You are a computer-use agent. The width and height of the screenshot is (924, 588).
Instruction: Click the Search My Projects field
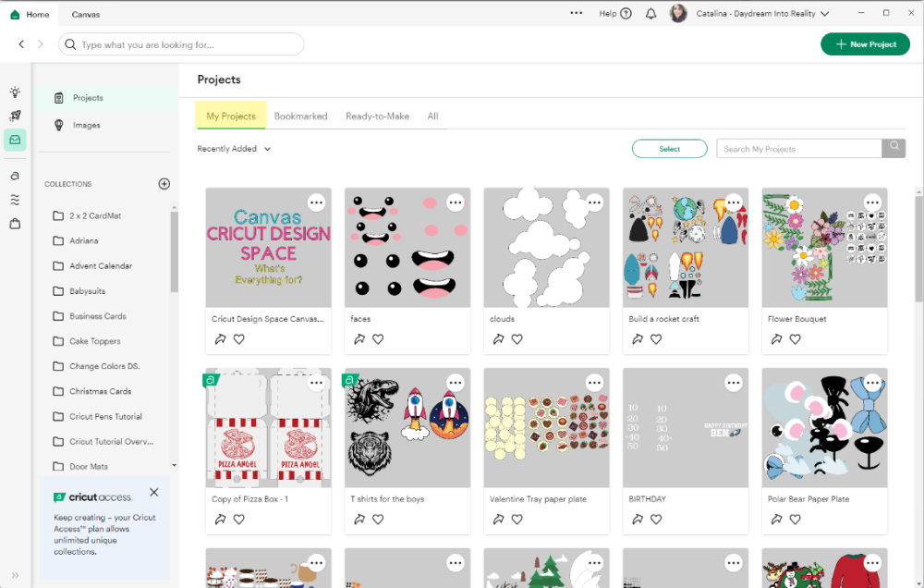[x=799, y=149]
